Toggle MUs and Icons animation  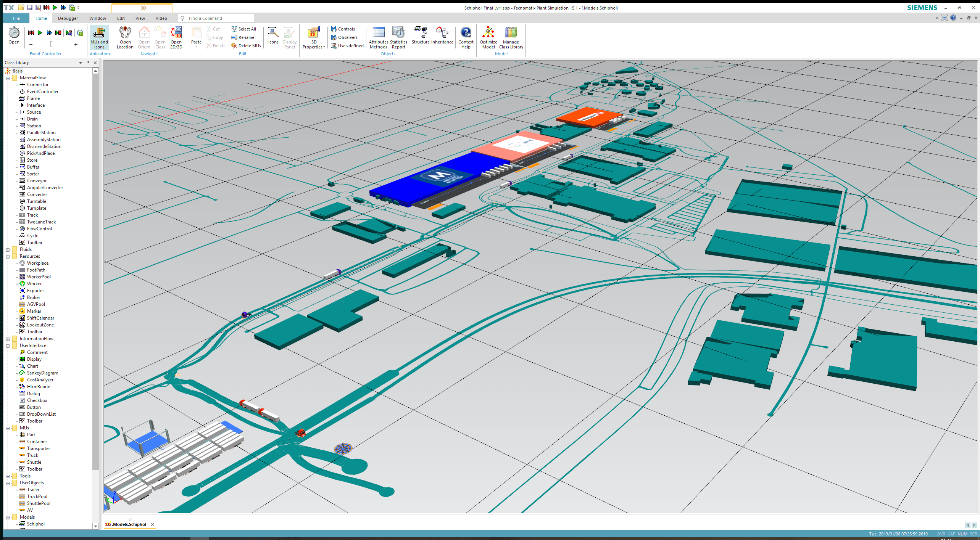99,37
